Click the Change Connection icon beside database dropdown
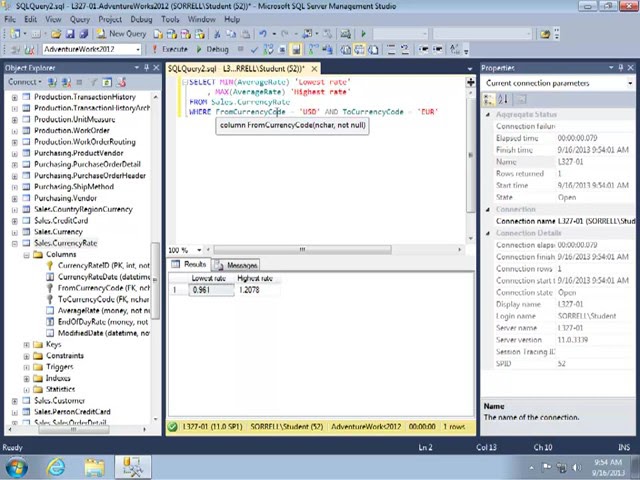The height and width of the screenshot is (480, 640). coord(29,50)
